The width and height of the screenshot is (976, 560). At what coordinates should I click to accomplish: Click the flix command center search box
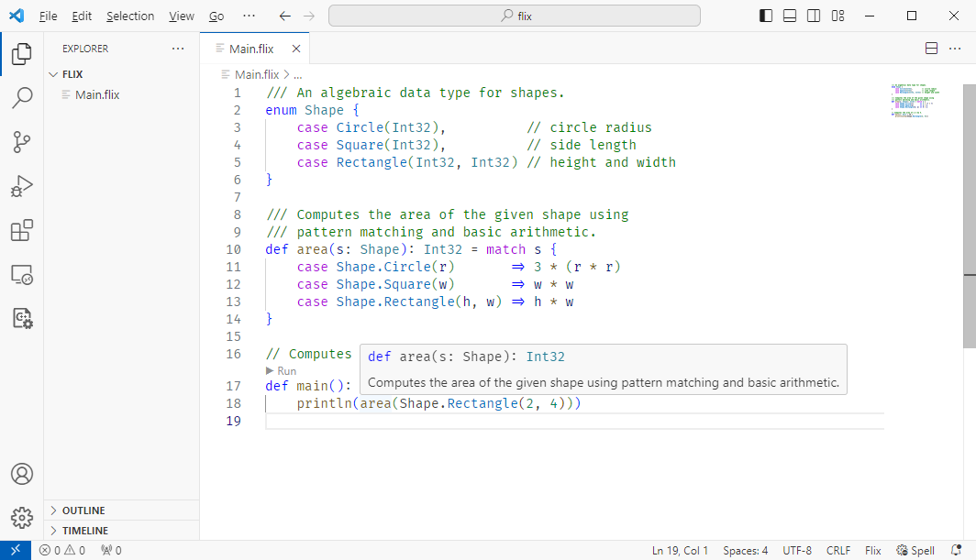514,16
